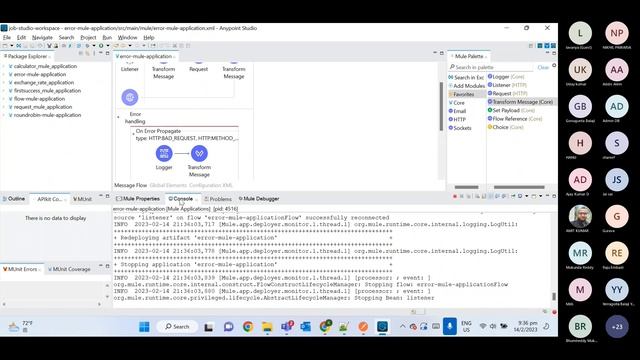Add Logger (Core) from palette
640x360 pixels.
506,76
